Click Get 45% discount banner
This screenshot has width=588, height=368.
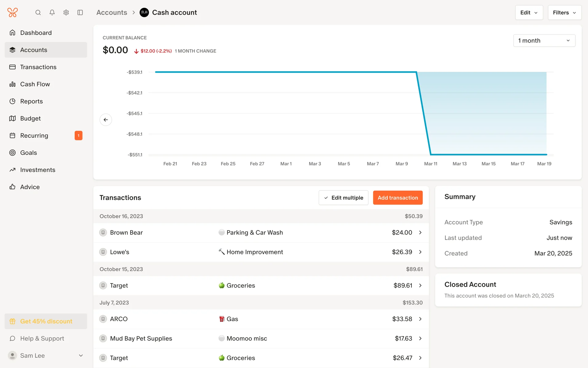coord(46,321)
